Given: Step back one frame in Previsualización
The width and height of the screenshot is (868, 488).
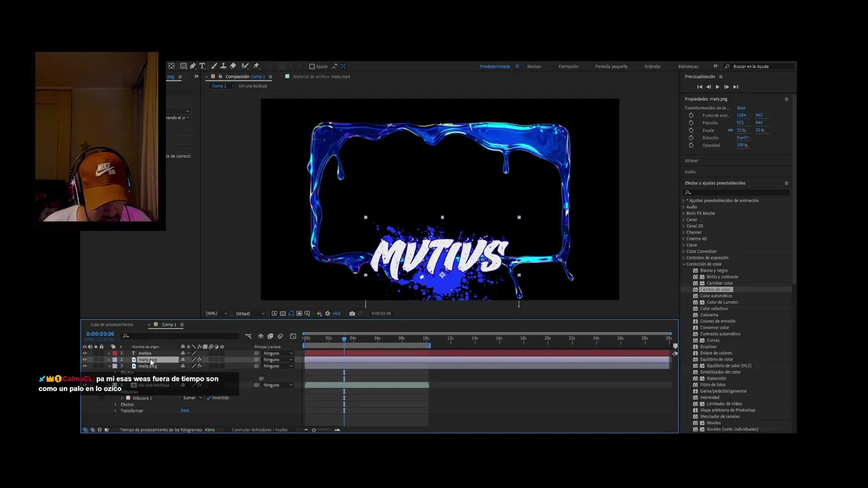Looking at the screenshot, I should [x=709, y=87].
